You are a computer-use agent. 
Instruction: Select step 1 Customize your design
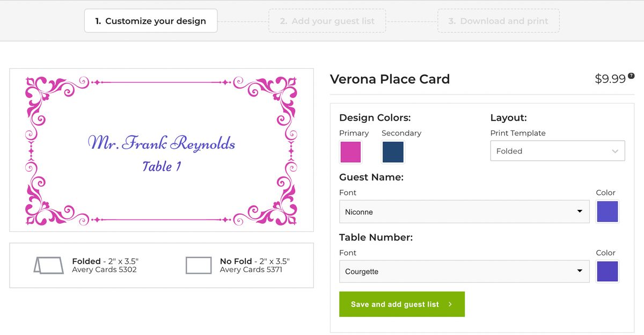point(150,21)
